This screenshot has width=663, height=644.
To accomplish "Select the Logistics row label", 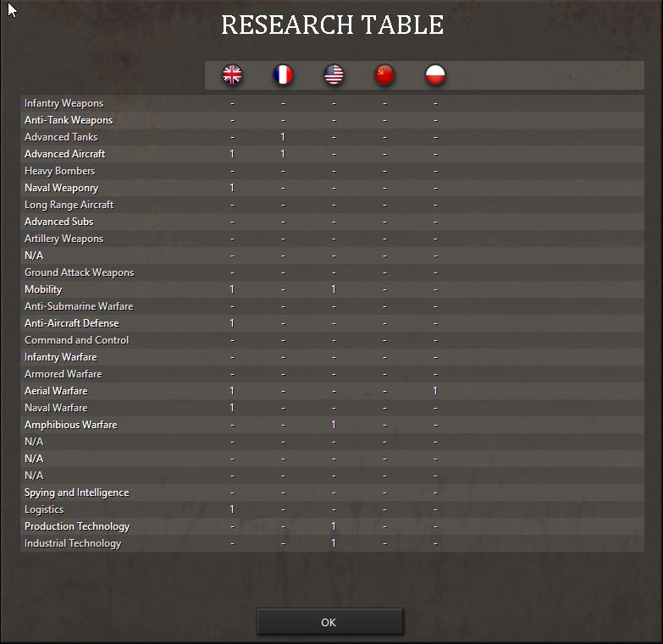I will 44,509.
